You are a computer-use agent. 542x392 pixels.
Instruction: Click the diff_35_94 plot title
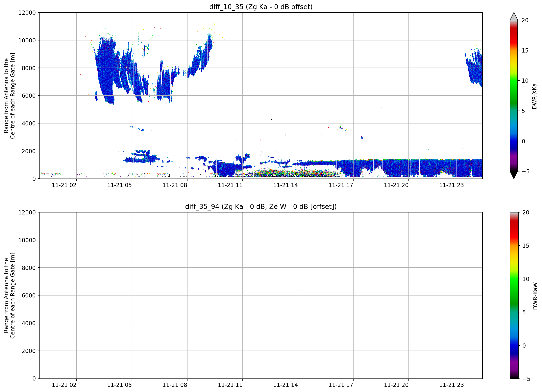[x=261, y=207]
